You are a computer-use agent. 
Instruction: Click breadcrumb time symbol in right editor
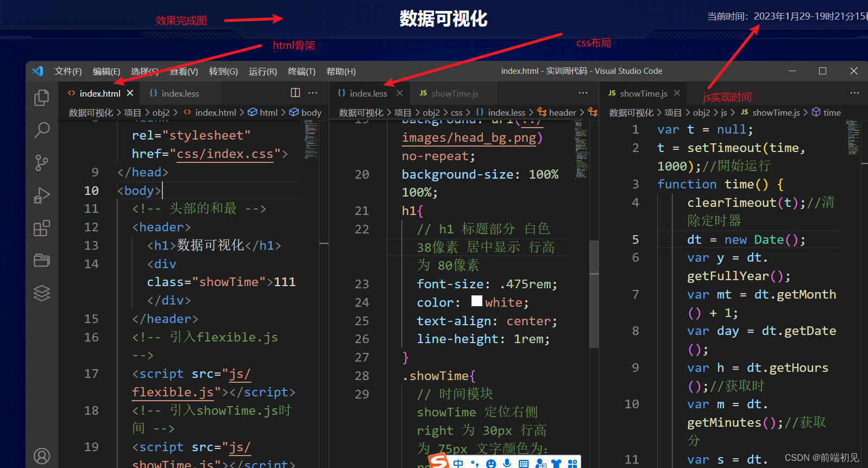pos(826,112)
